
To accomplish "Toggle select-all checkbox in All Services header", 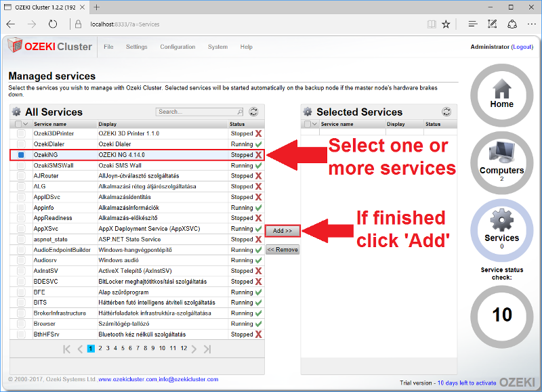I will tap(18, 124).
